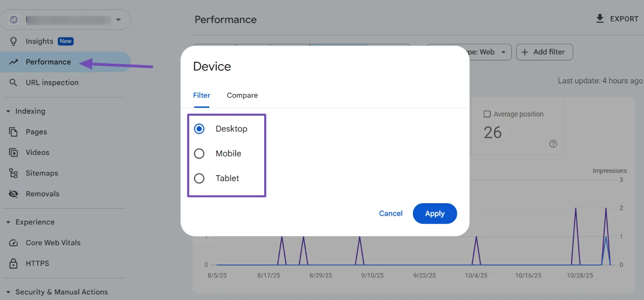The width and height of the screenshot is (644, 300).
Task: Collapse the Indexing section
Action: [x=8, y=112]
